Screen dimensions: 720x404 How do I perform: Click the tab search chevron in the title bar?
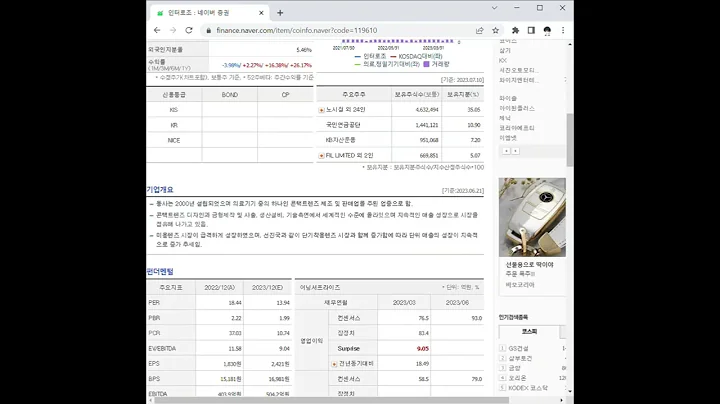pyautogui.click(x=495, y=8)
